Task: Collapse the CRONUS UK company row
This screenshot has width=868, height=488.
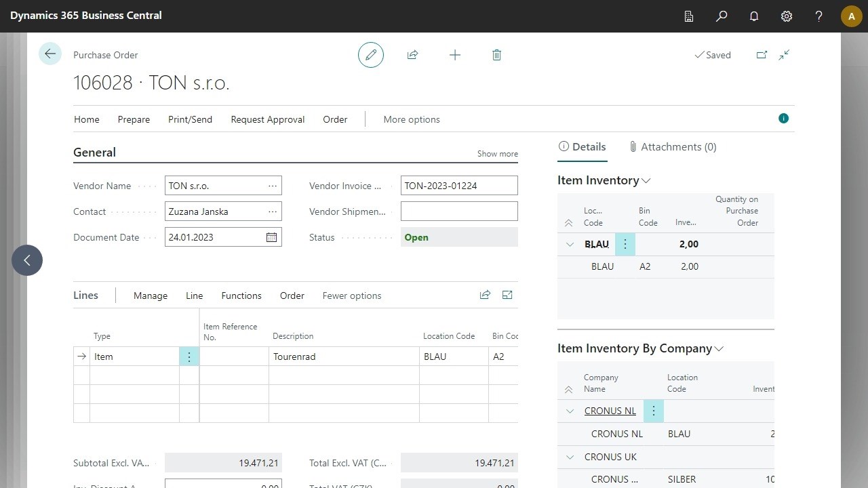Action: tap(570, 457)
